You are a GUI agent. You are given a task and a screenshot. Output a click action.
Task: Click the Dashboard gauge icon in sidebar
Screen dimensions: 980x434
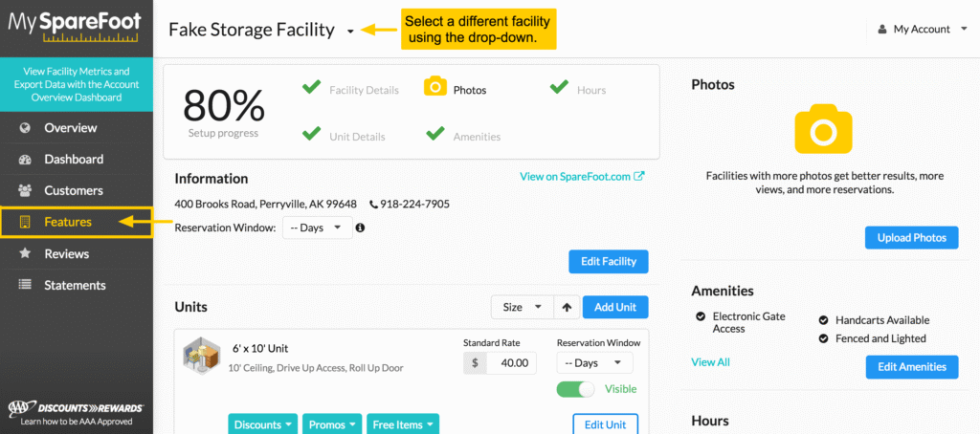(x=25, y=160)
